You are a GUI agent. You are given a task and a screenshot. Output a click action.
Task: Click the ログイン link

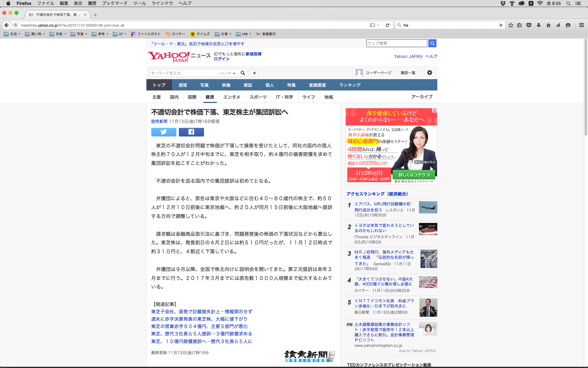[x=221, y=59]
